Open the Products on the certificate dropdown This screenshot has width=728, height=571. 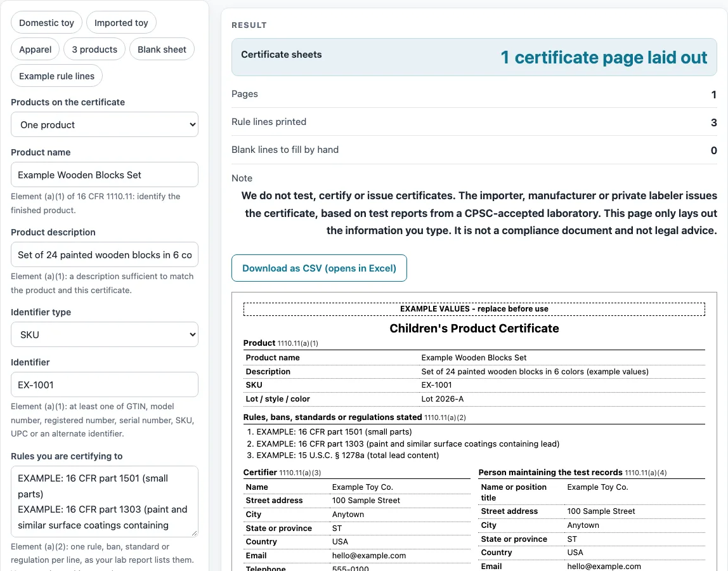105,124
